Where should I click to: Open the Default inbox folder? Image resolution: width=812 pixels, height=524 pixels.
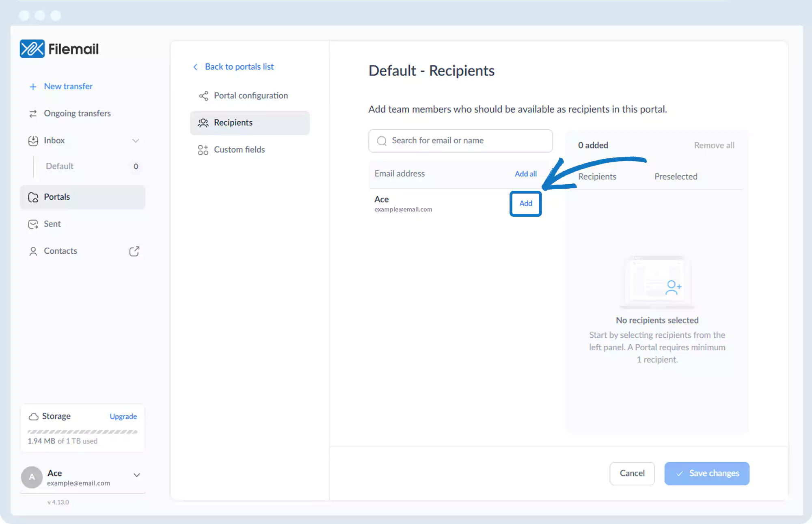[60, 166]
